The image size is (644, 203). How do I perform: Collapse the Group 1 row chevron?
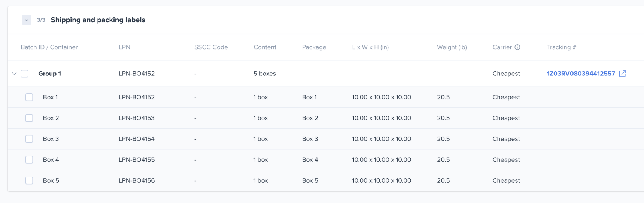(14, 74)
